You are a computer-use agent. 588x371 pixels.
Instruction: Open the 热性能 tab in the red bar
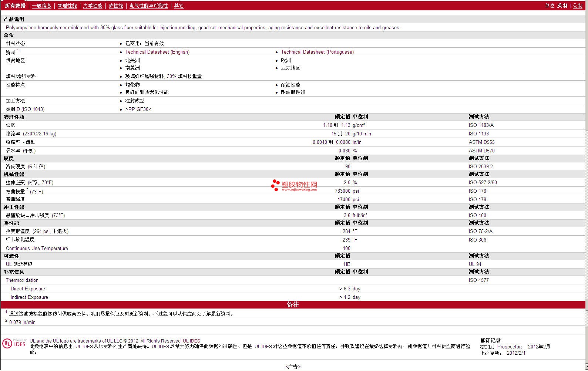pyautogui.click(x=116, y=6)
